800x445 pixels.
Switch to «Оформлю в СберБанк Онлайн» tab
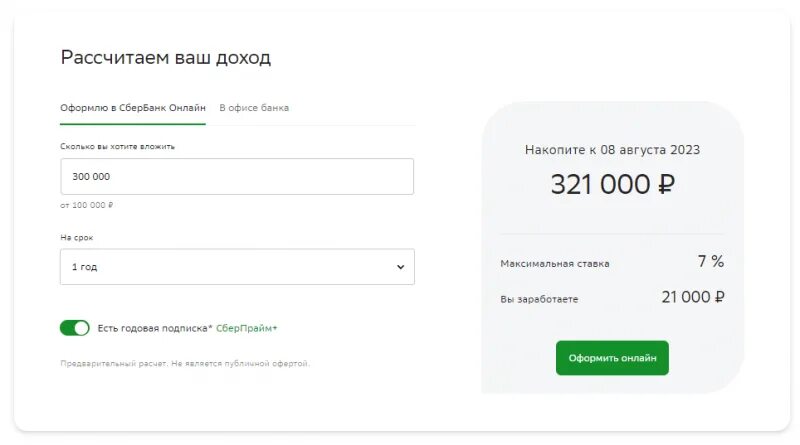point(133,108)
